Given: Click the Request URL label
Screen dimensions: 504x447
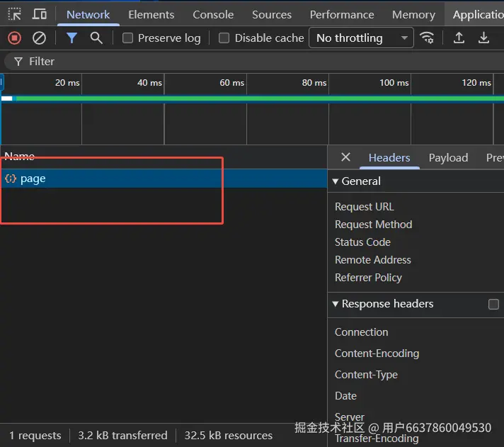Looking at the screenshot, I should pos(364,207).
